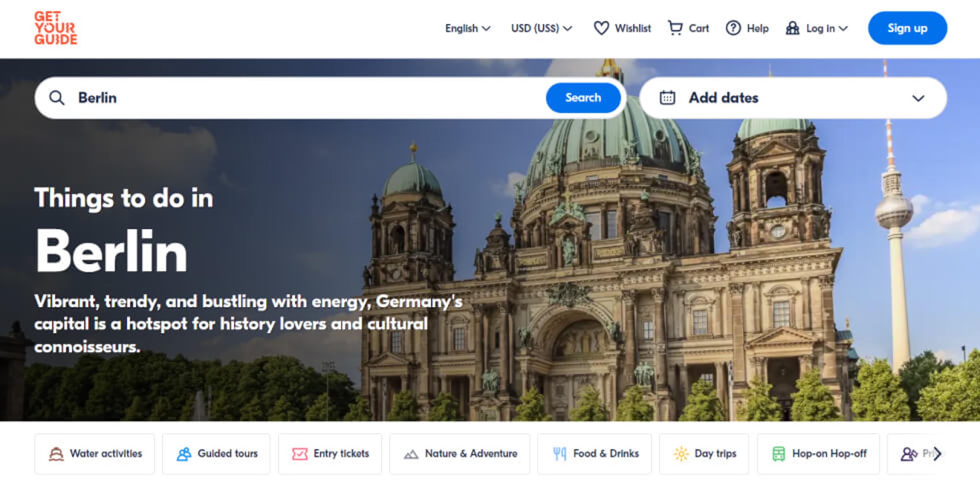Expand the Add dates chevron arrow
The height and width of the screenshot is (485, 980).
(918, 99)
